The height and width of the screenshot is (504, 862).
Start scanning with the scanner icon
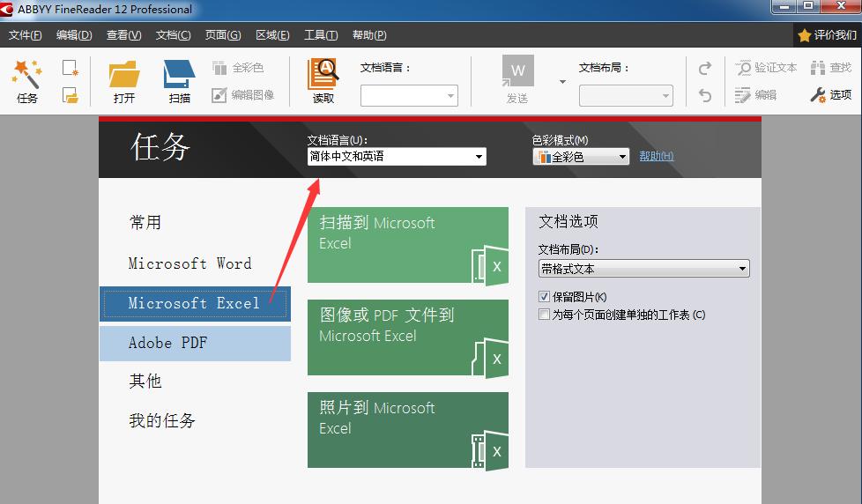click(179, 74)
